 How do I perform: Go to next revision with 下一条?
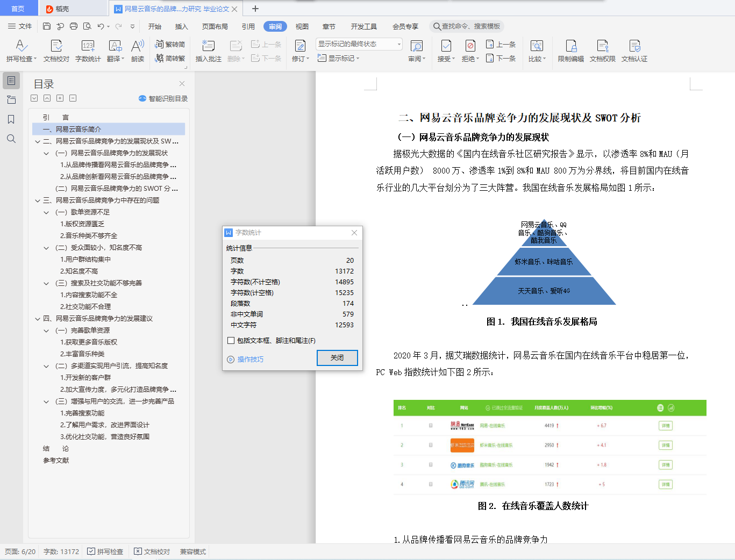(x=501, y=58)
